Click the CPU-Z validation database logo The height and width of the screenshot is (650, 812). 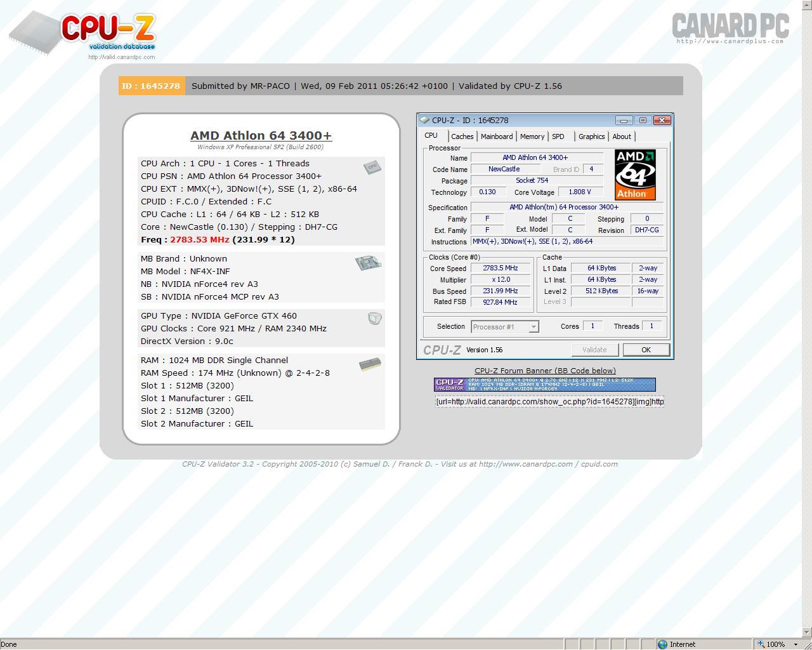pyautogui.click(x=82, y=33)
